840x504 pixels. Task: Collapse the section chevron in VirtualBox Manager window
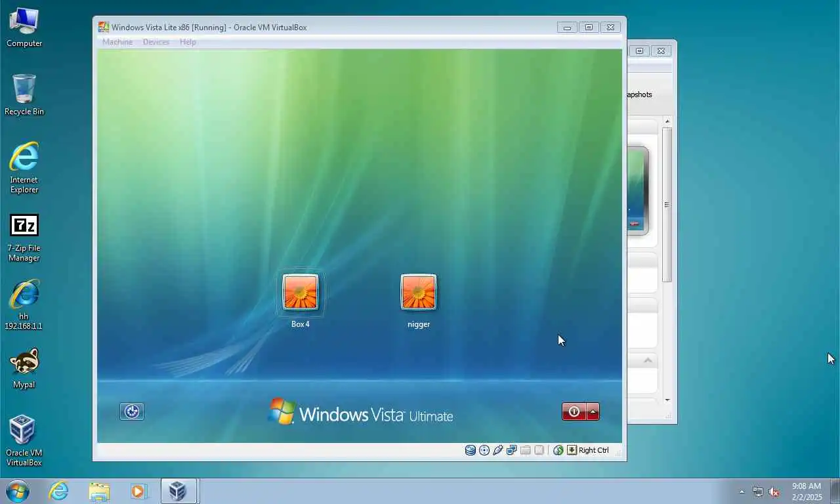pyautogui.click(x=648, y=360)
